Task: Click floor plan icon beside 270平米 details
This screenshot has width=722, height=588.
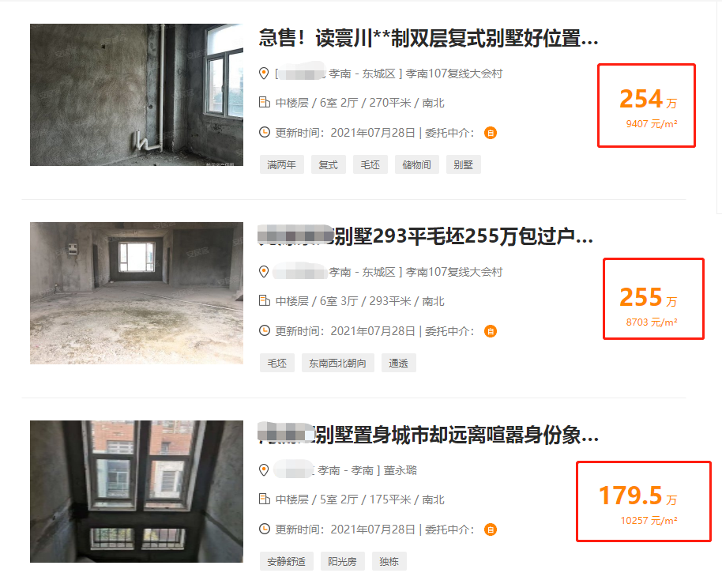Action: coord(265,102)
